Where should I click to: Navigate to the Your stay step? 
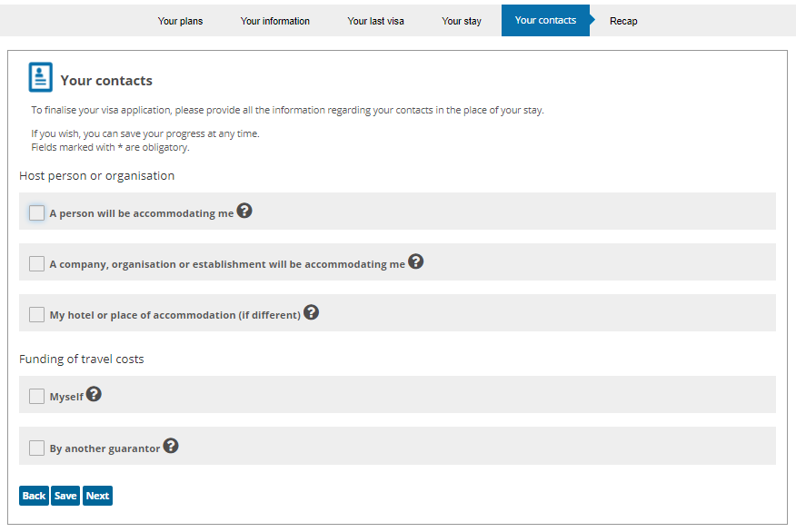tap(462, 21)
